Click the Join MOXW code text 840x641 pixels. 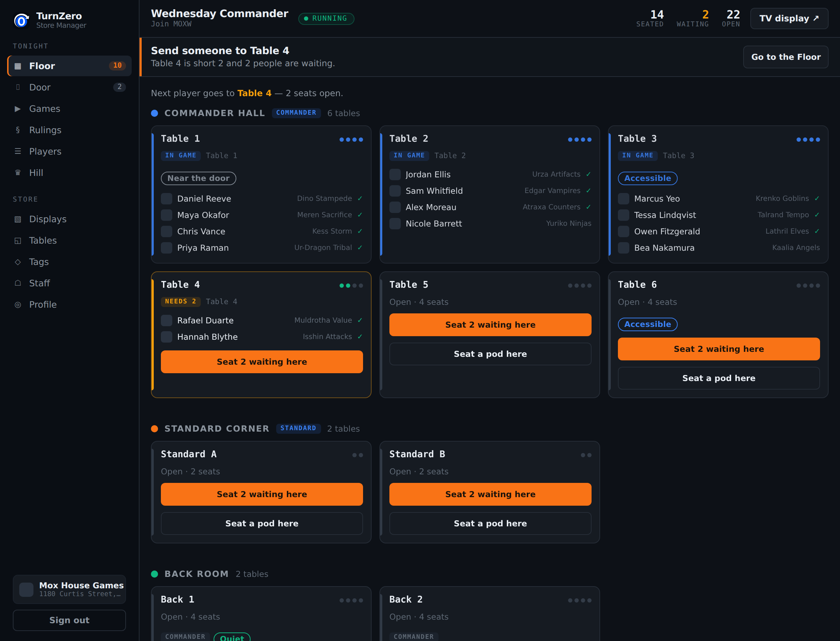(171, 24)
